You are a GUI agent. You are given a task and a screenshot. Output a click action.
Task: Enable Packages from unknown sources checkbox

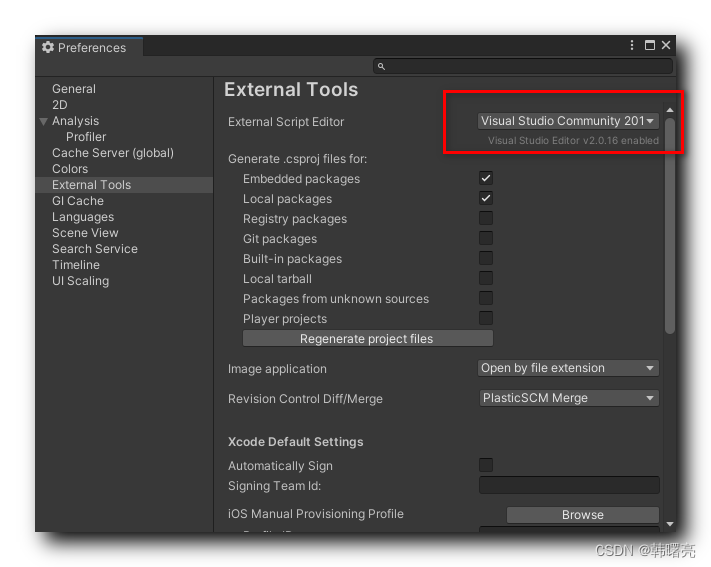point(486,298)
